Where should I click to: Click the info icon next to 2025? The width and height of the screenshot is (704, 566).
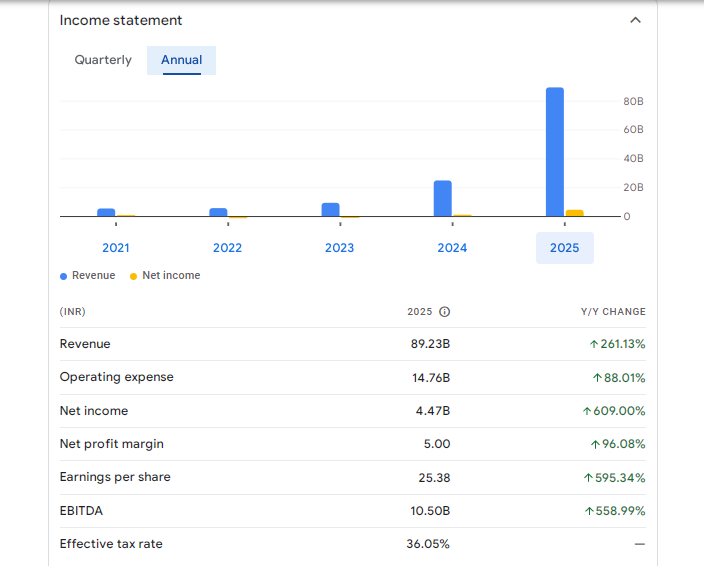444,312
